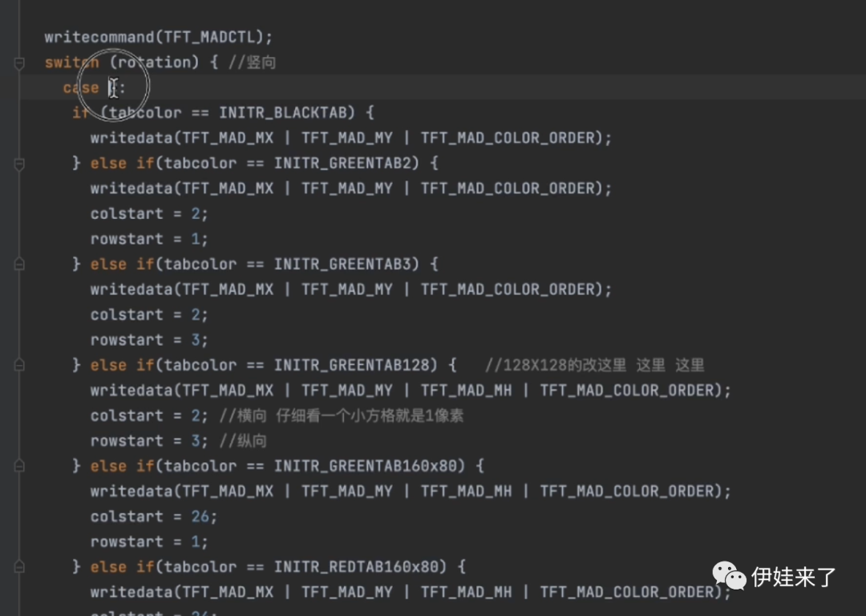
Task: Click the colstart value 26
Action: click(200, 517)
